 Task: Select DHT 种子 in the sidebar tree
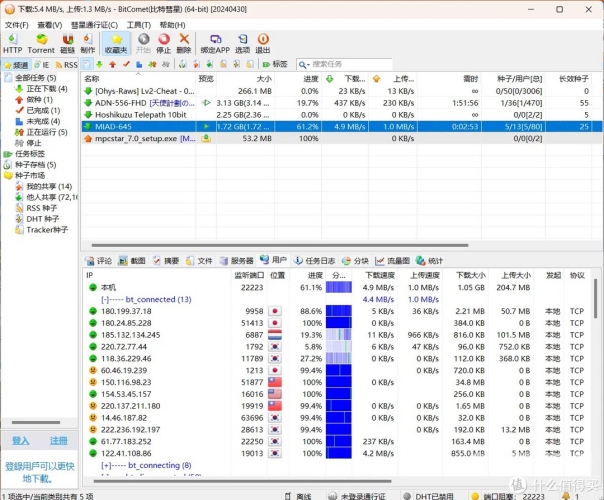[37, 219]
